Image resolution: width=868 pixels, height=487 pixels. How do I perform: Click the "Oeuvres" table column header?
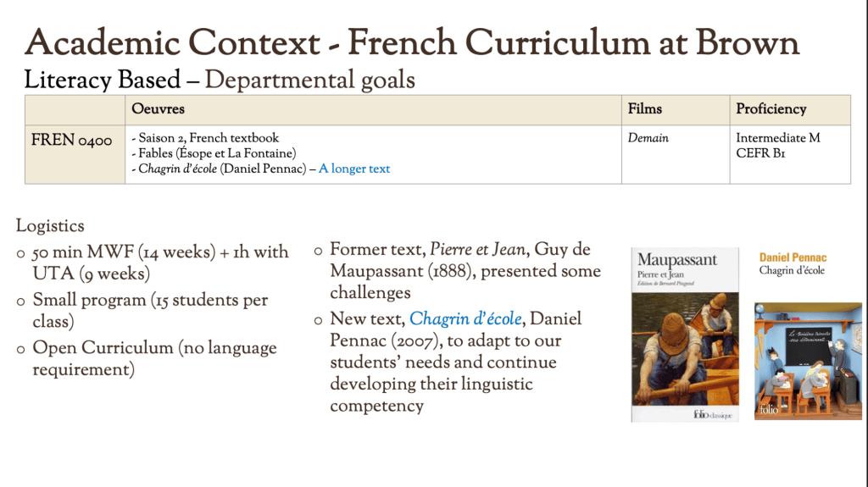[x=159, y=109]
